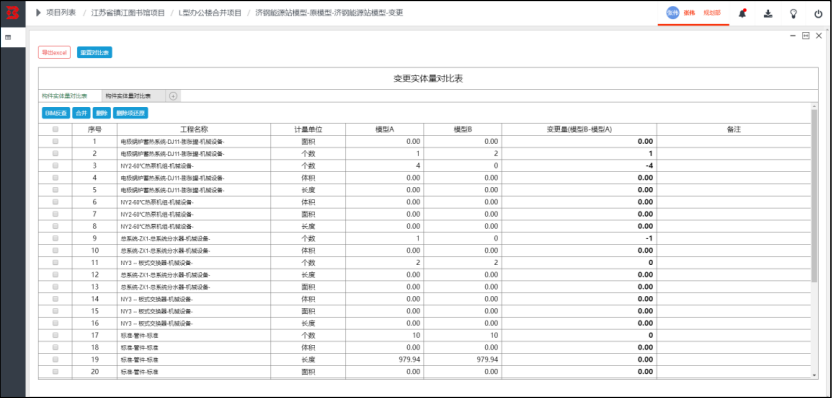
Task: Click the 计量单位 column header
Action: tap(308, 129)
